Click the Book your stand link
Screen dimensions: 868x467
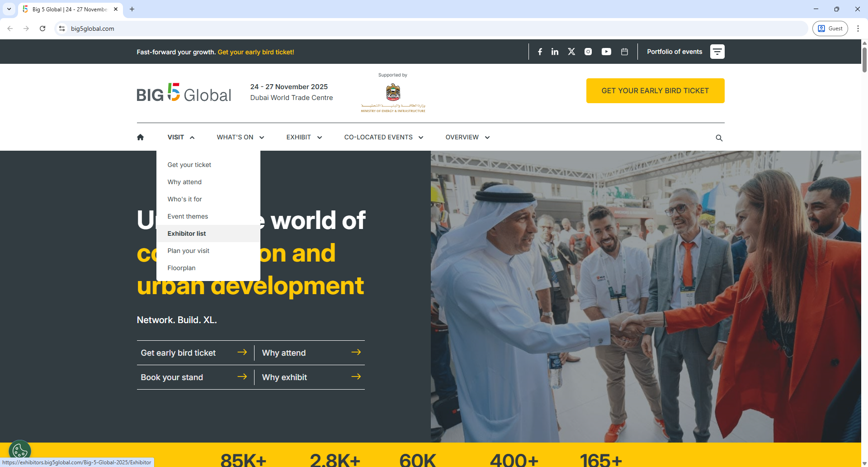click(x=171, y=377)
